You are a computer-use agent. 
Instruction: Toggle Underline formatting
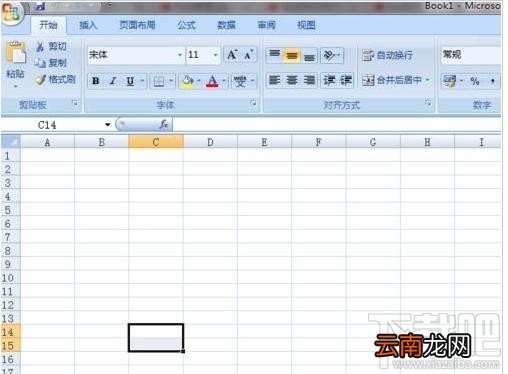click(x=130, y=81)
